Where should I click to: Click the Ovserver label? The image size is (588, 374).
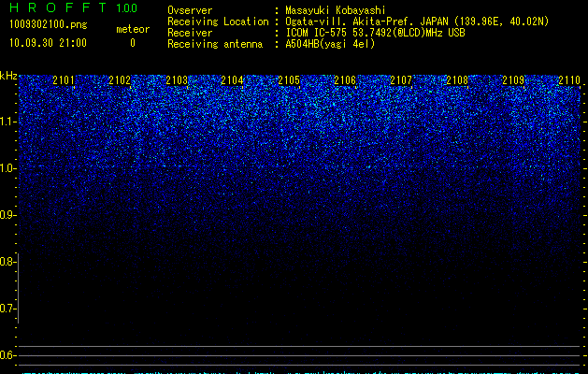pos(190,10)
